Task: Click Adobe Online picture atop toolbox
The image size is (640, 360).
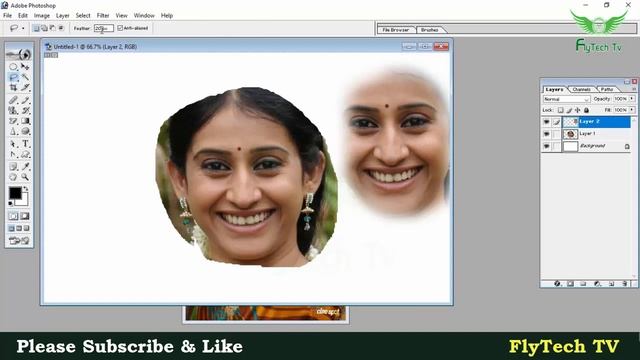Action: point(19,54)
